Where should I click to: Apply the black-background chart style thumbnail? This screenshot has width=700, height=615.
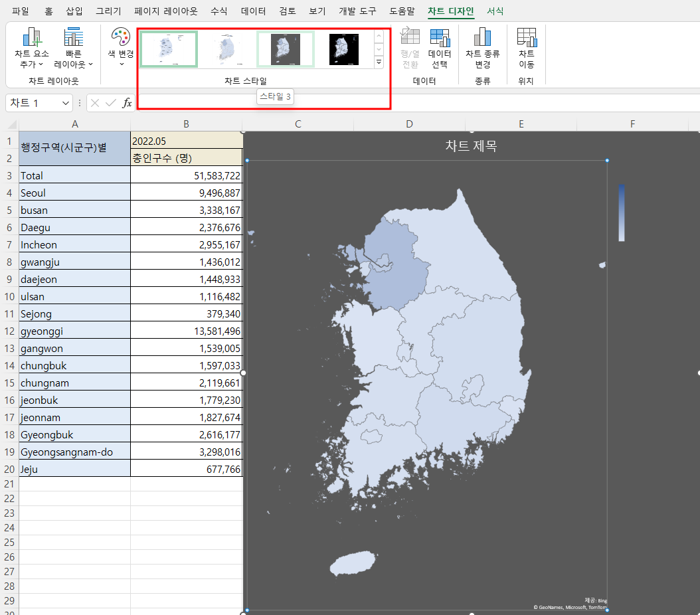click(344, 49)
